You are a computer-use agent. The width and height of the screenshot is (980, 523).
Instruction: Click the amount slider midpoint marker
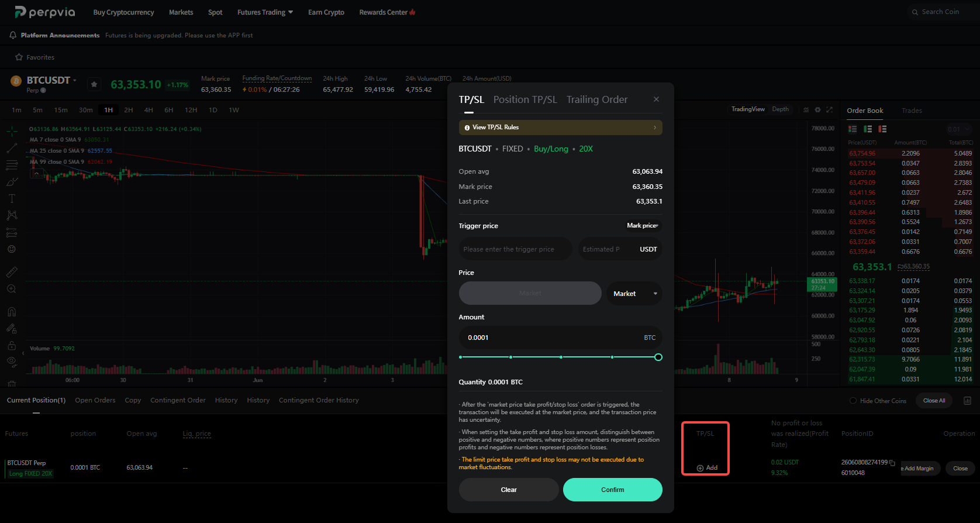[561, 357]
